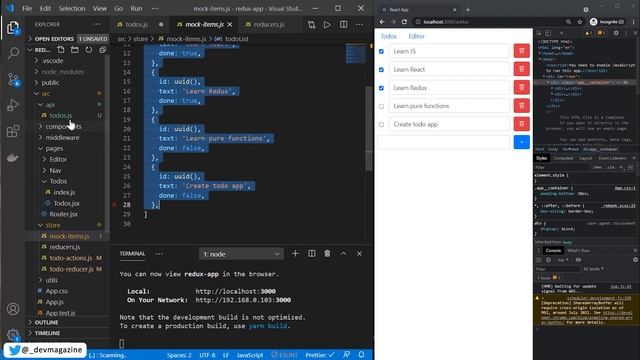The width and height of the screenshot is (640, 360).
Task: Click New File icon in explorer header
Action: pyautogui.click(x=60, y=50)
